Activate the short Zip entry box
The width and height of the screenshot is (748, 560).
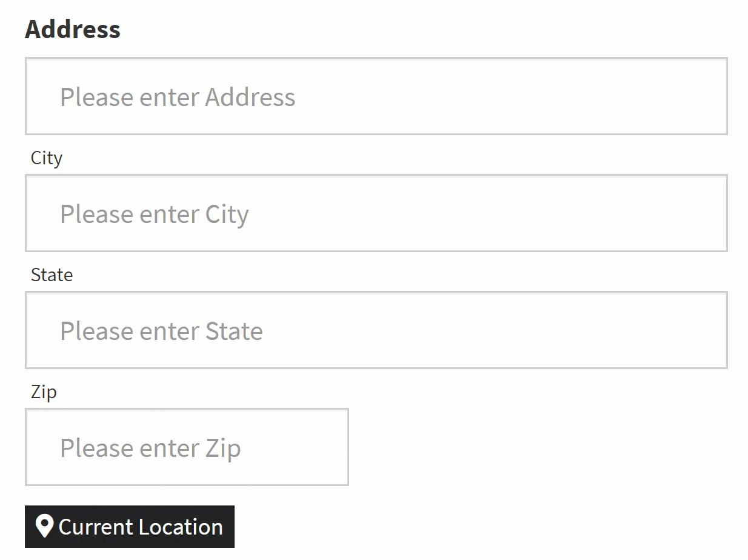pos(187,447)
